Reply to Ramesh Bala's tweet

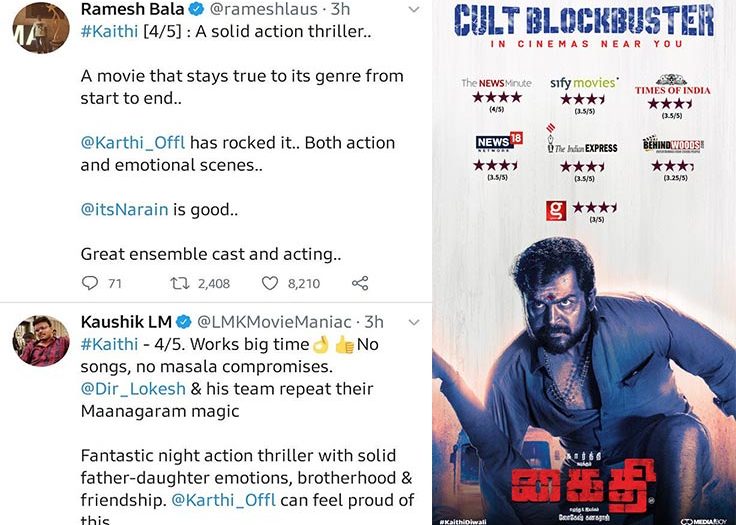pos(90,283)
